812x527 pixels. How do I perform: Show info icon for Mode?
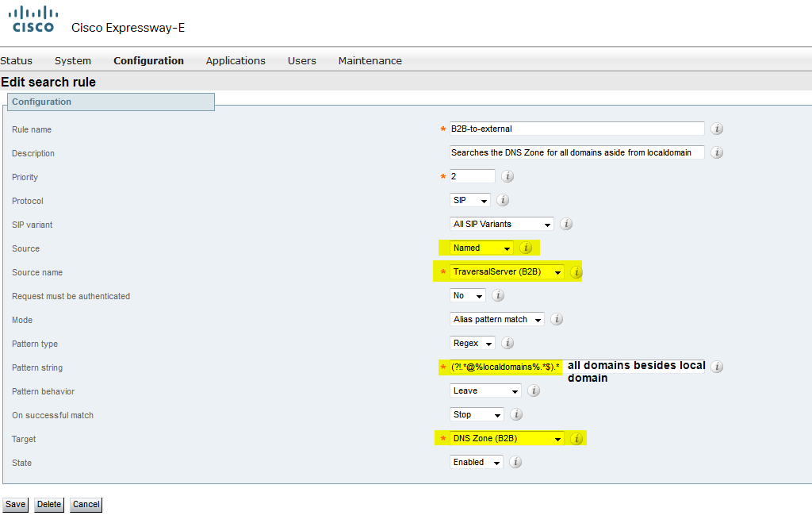click(557, 319)
